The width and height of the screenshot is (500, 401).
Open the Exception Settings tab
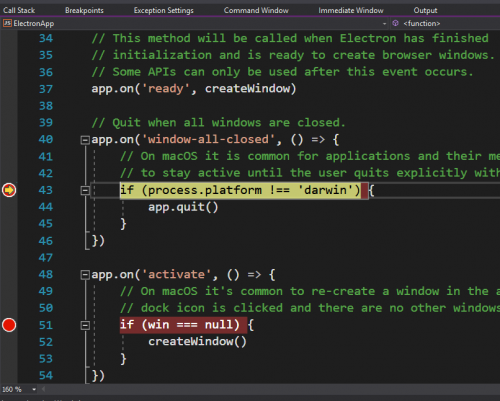tap(164, 10)
